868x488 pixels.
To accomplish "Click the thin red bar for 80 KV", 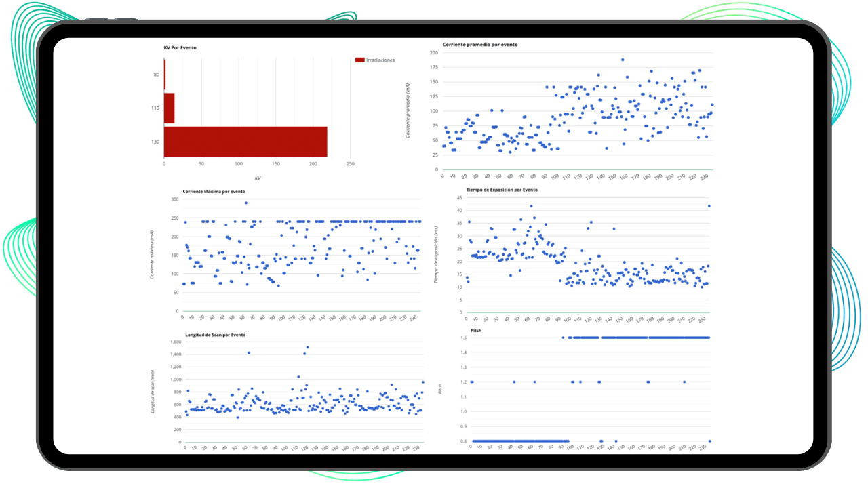I will (165, 74).
